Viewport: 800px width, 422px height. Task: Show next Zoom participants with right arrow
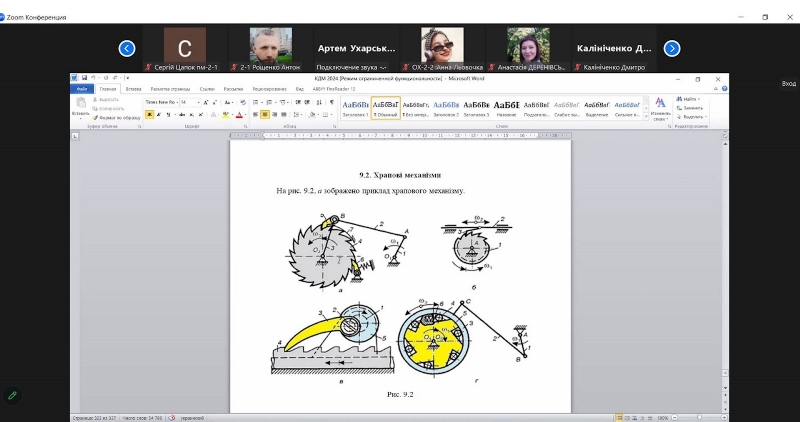tap(672, 48)
